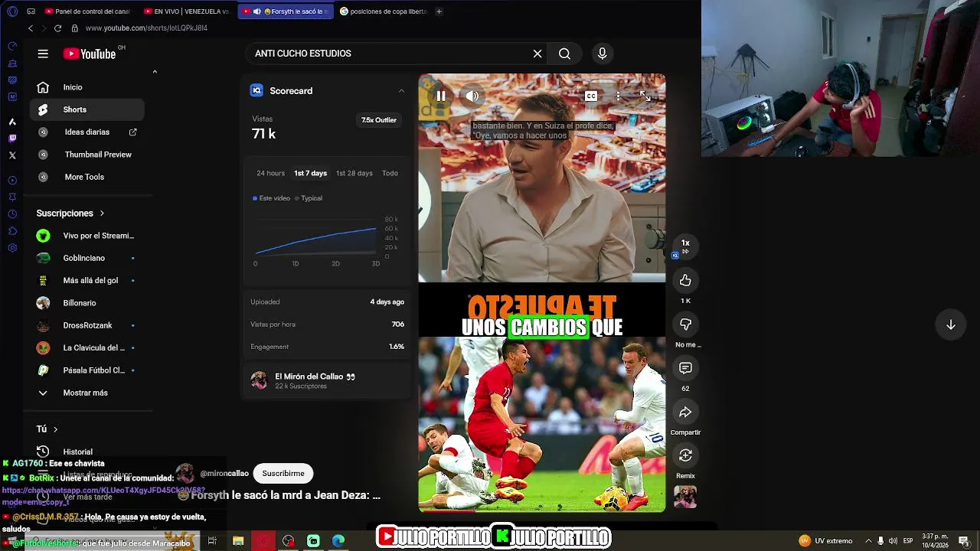Open Microsoft Edge from the taskbar
The height and width of the screenshot is (551, 980).
click(x=338, y=541)
